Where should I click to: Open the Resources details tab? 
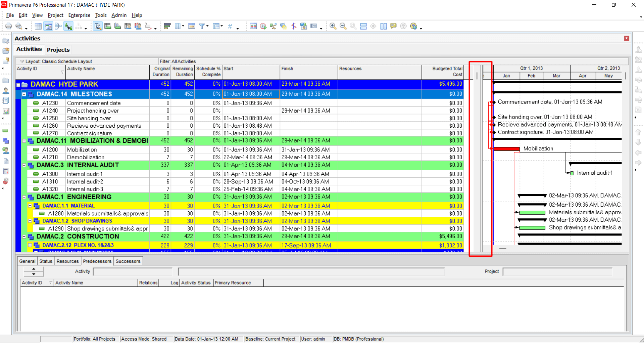(67, 261)
